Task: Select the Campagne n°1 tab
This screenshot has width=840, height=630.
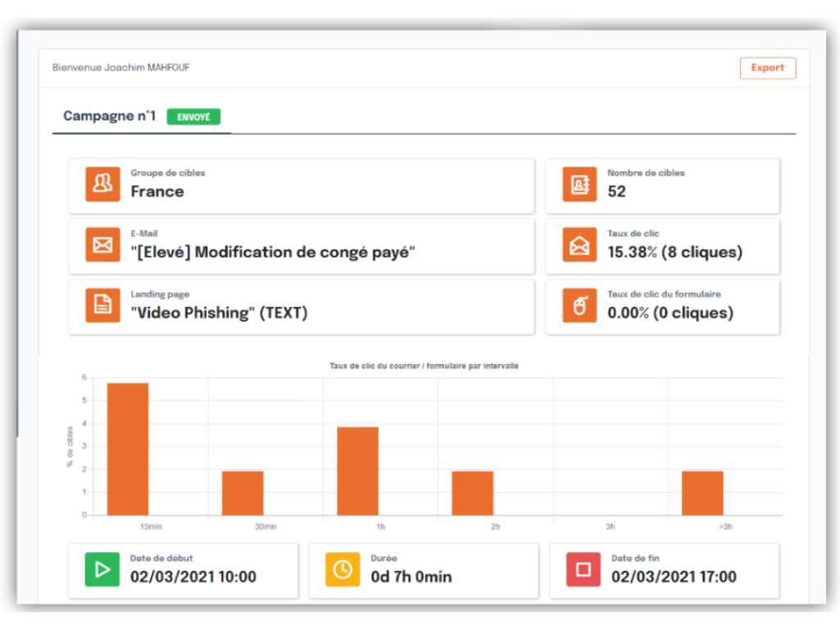Action: [x=110, y=116]
